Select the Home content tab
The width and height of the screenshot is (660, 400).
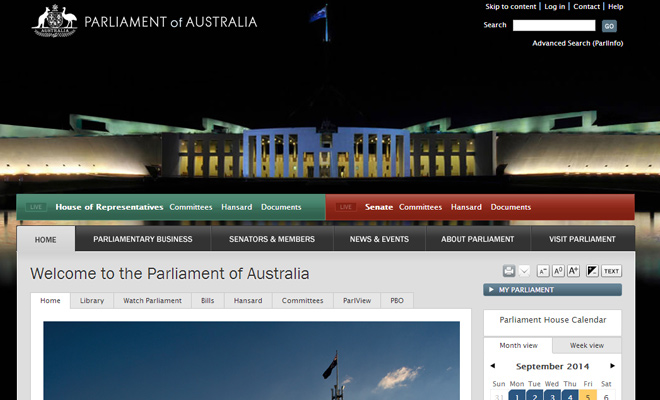click(50, 301)
